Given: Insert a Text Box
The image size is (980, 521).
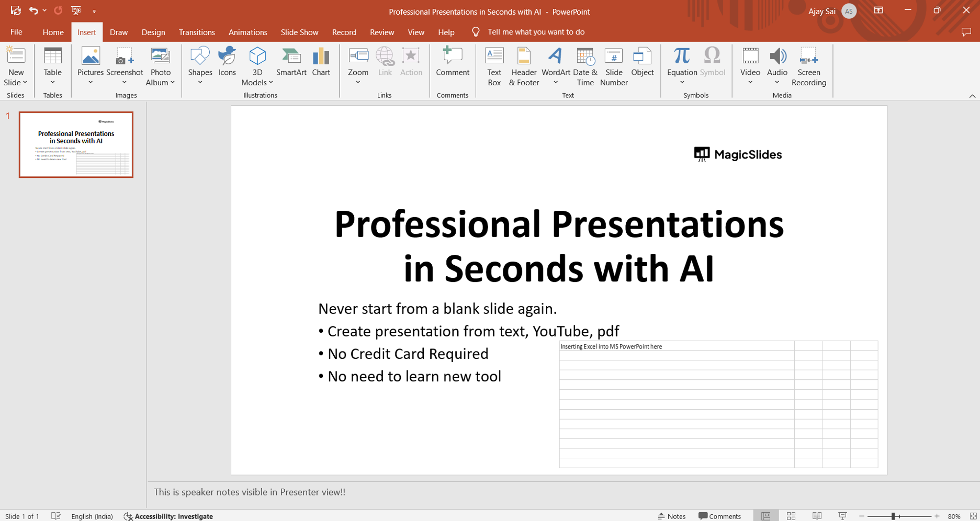Looking at the screenshot, I should tap(494, 67).
